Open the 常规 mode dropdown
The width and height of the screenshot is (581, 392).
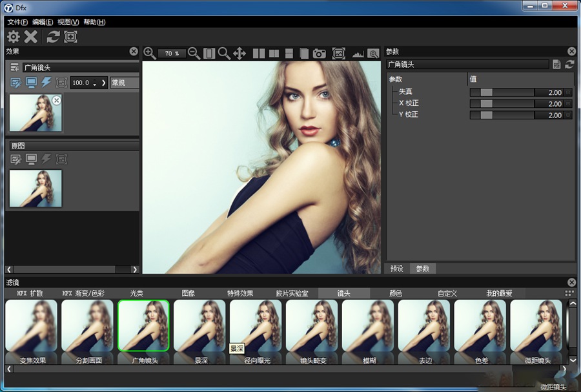(123, 82)
